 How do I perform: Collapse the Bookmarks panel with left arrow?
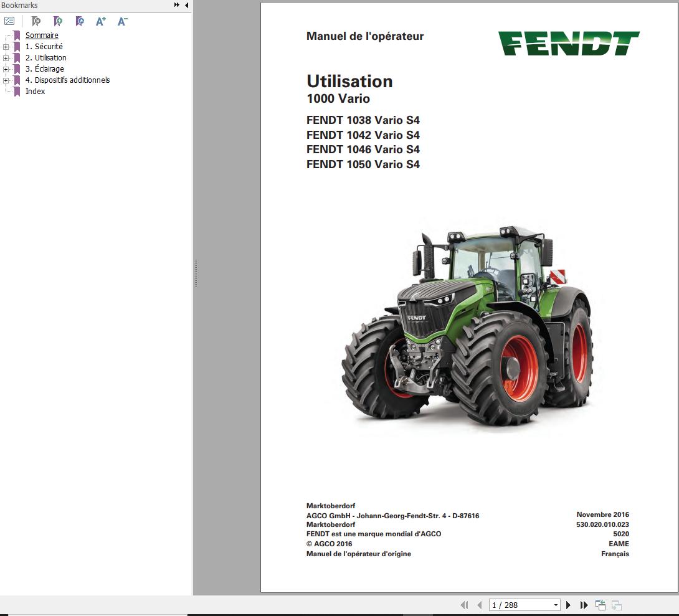tap(186, 5)
